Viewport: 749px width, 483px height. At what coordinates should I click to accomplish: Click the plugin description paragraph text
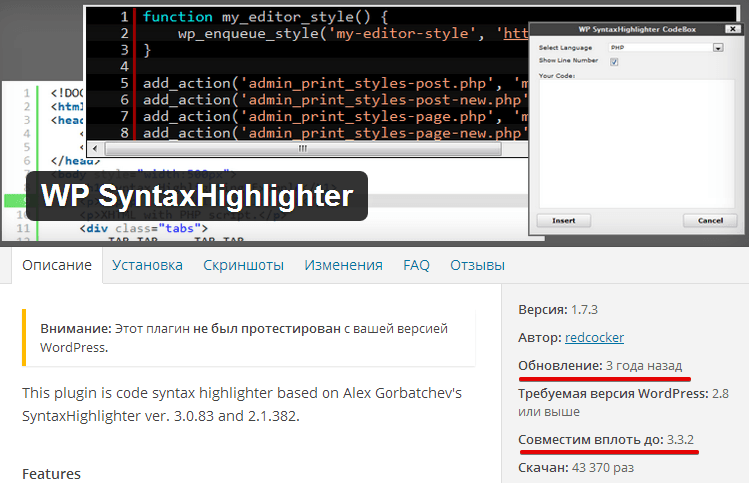(242, 404)
